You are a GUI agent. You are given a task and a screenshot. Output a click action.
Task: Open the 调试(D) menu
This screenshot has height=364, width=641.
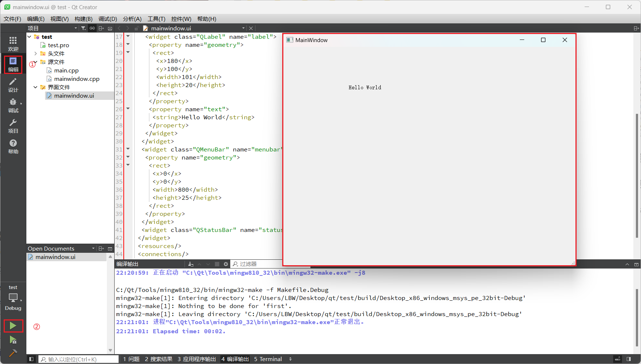click(108, 19)
